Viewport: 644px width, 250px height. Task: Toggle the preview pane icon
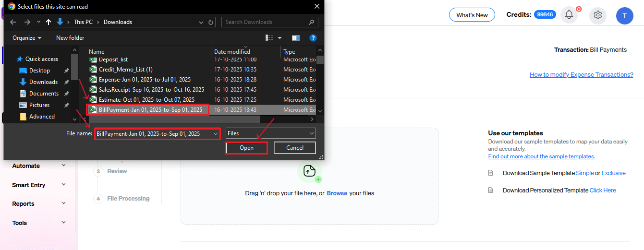click(x=296, y=38)
